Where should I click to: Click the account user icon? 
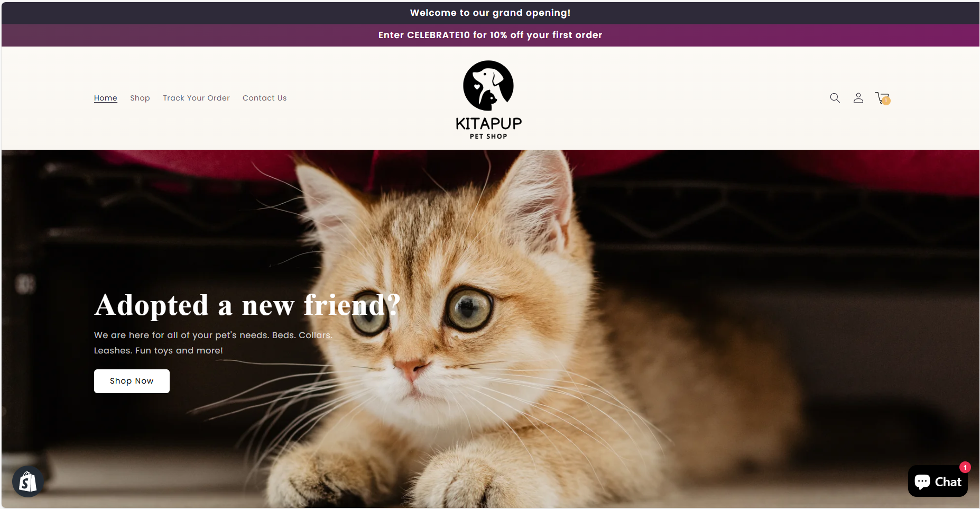[858, 98]
